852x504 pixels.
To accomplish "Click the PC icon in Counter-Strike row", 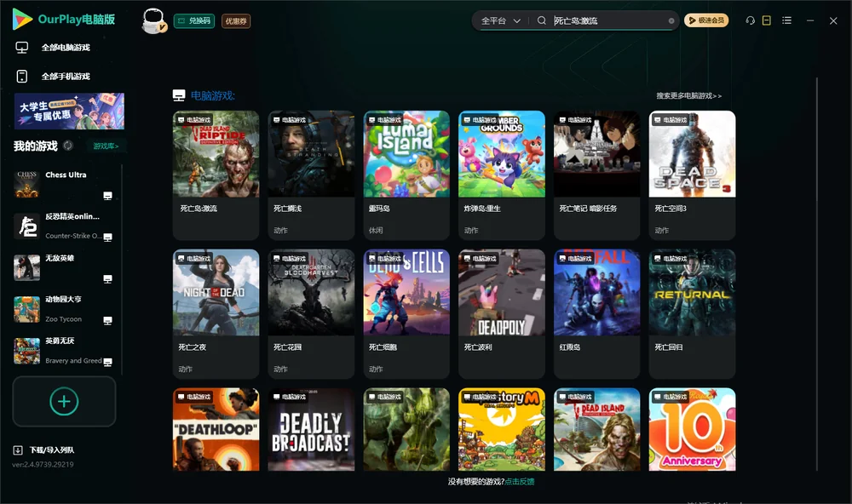I will 107,238.
